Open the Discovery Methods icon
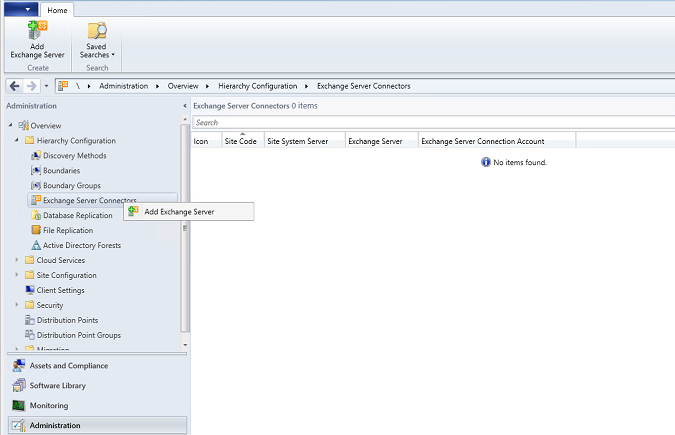The image size is (675, 435). [x=36, y=155]
